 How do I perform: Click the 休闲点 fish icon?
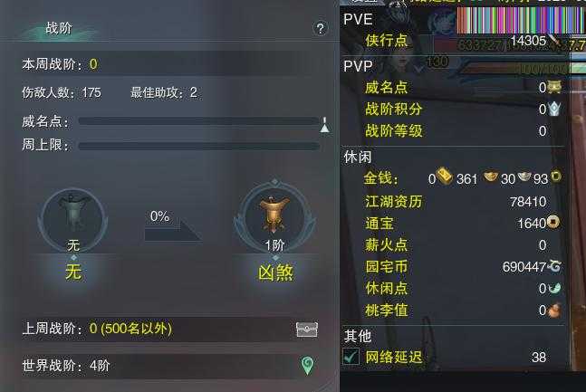pyautogui.click(x=554, y=288)
